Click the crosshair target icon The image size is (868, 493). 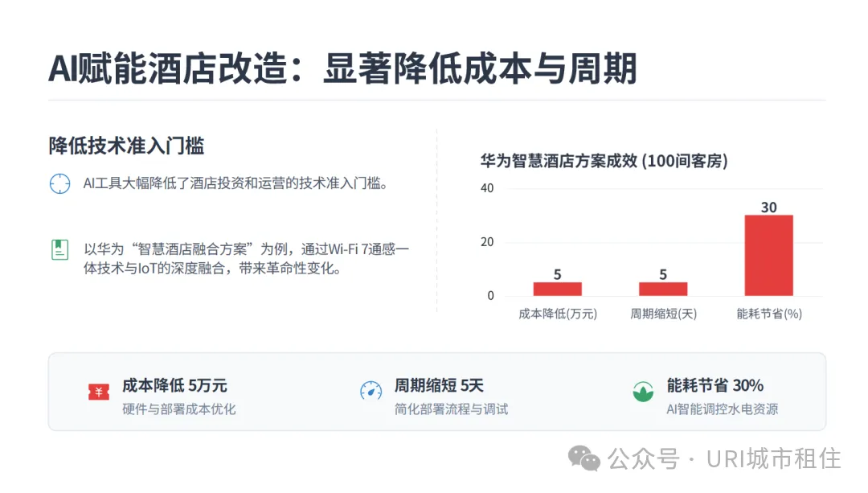point(59,184)
